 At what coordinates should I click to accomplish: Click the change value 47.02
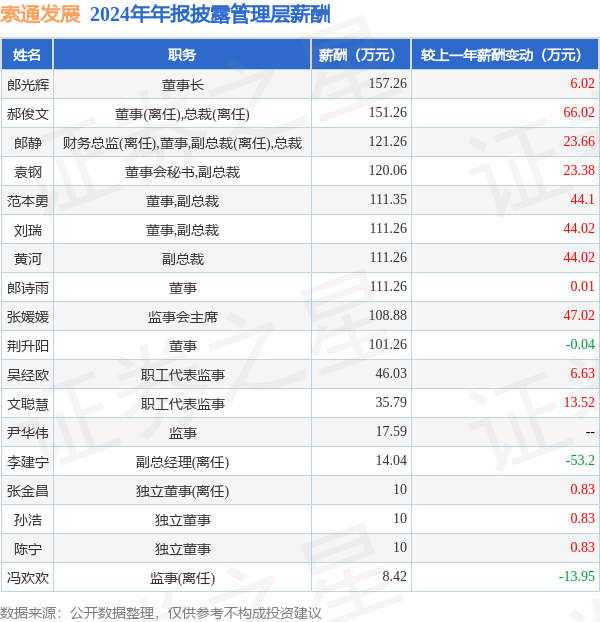pos(579,315)
